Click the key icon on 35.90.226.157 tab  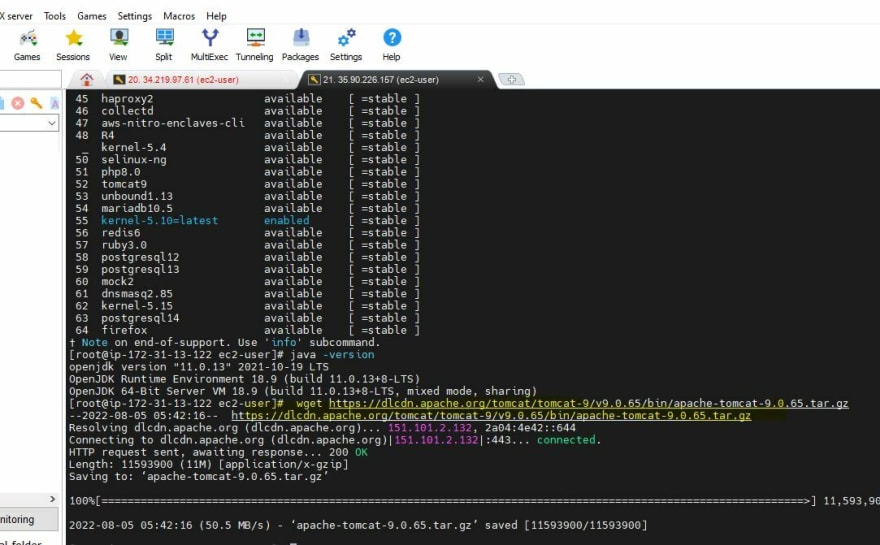click(314, 80)
